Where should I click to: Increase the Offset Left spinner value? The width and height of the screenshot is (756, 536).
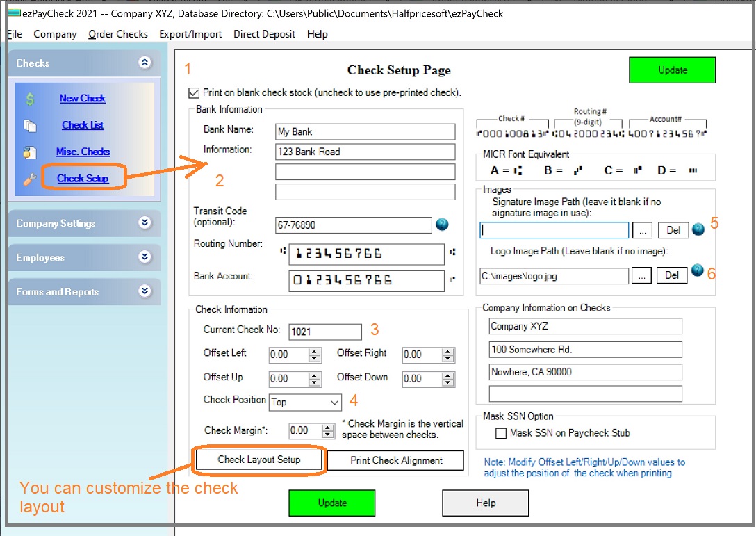point(315,351)
